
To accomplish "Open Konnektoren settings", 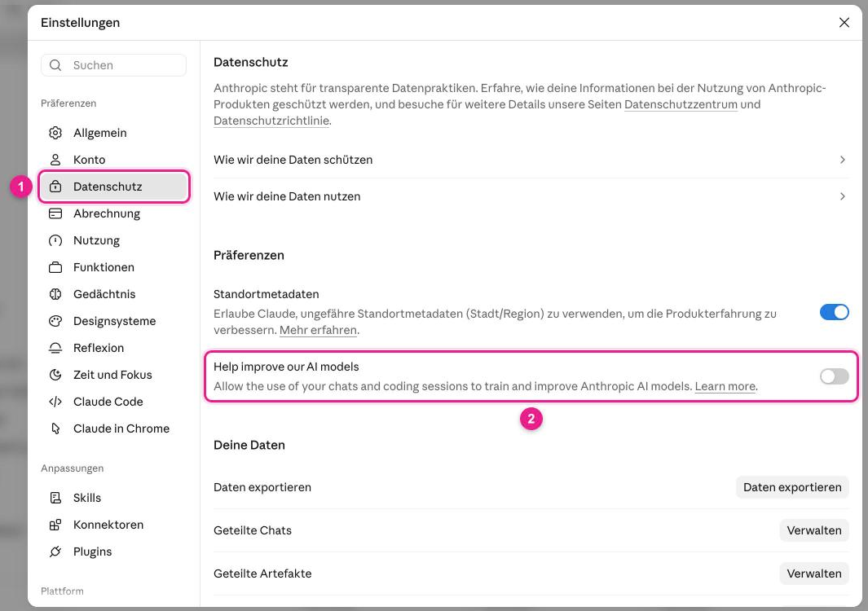I will pos(114,525).
